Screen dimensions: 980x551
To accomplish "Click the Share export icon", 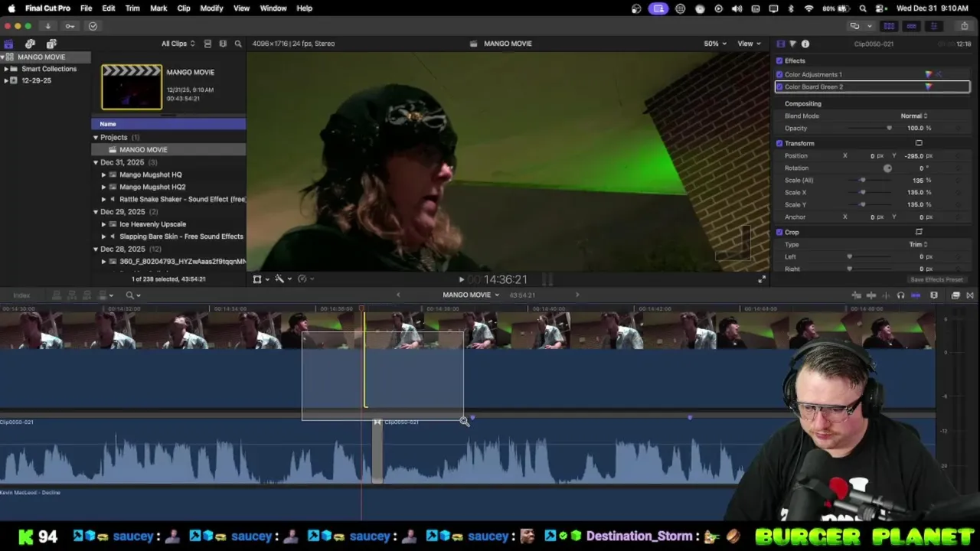I will [x=964, y=26].
